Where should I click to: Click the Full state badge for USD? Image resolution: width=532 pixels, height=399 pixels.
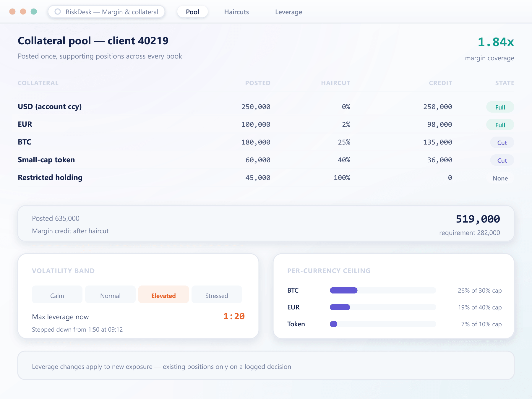[x=500, y=107]
